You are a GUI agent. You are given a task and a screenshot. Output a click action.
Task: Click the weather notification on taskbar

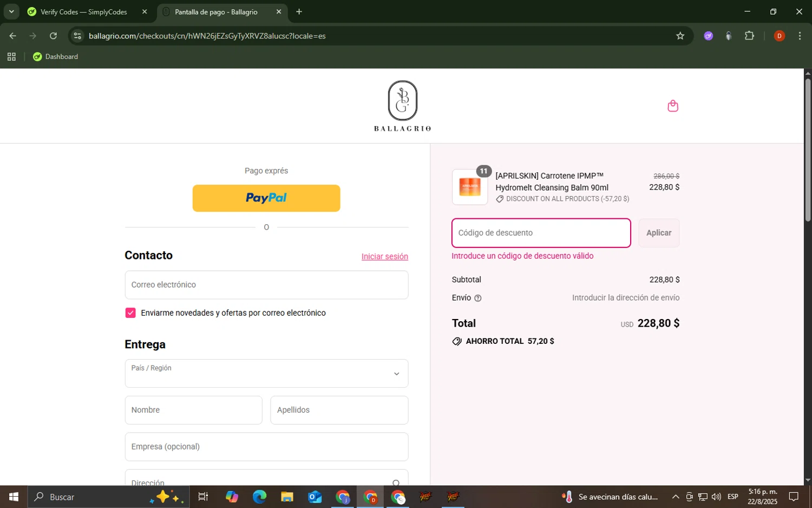point(610,497)
